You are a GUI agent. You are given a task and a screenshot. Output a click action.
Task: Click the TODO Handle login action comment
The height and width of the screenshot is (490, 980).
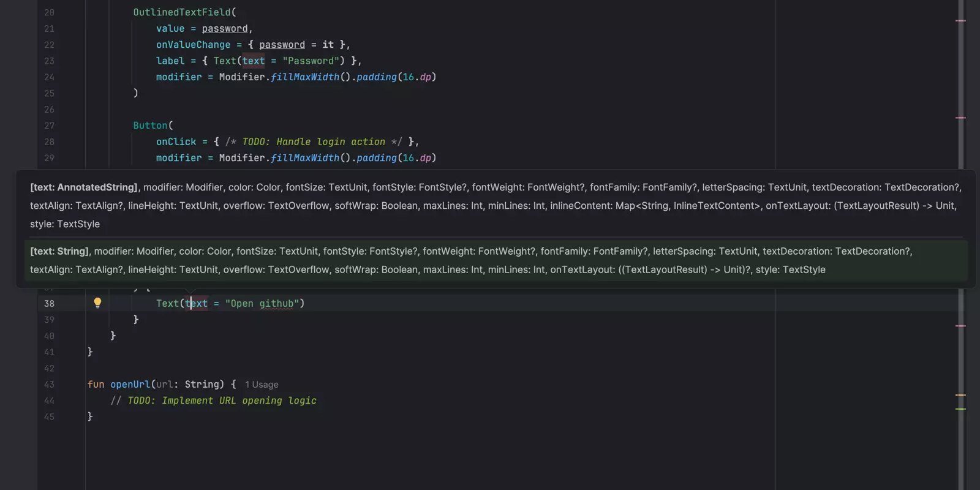coord(314,142)
